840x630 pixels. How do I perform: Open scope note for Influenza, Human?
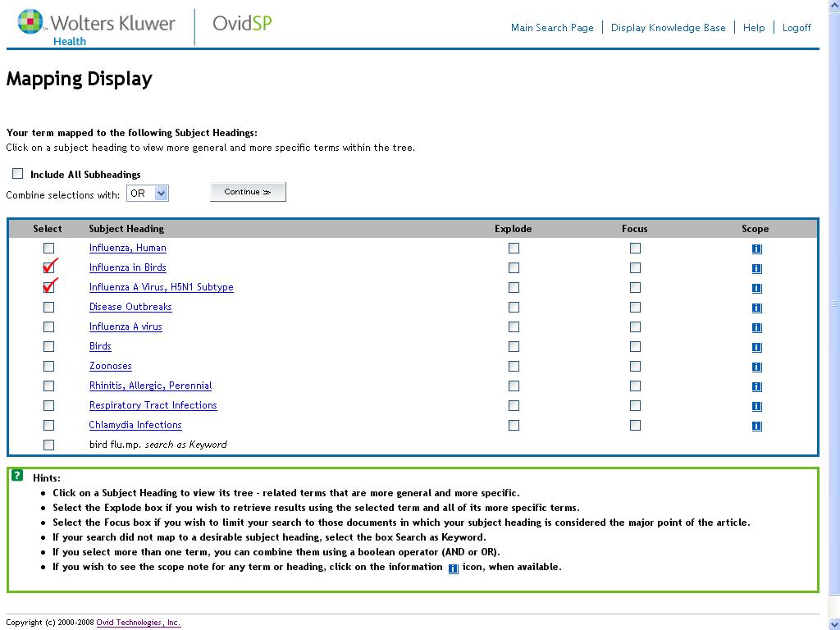(x=756, y=249)
